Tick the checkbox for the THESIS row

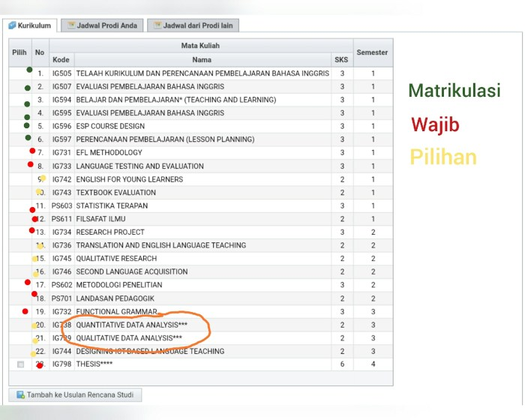coord(20,364)
